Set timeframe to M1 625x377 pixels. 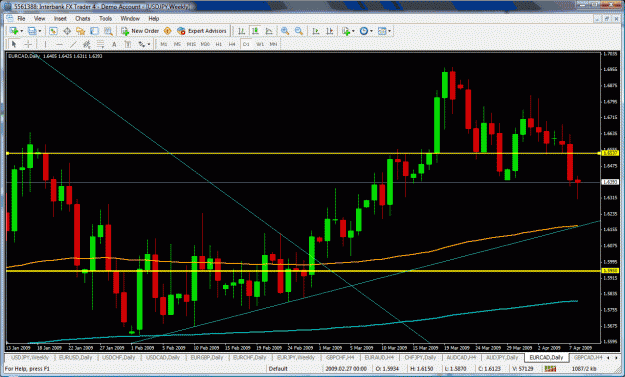coord(163,44)
